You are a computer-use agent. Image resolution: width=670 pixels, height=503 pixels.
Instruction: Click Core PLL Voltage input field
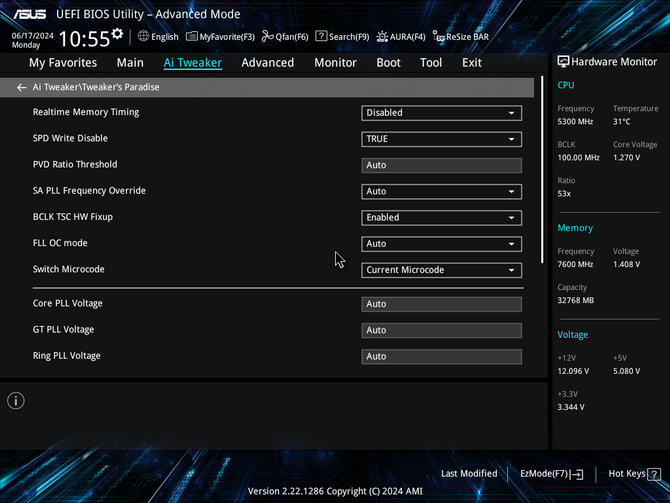tap(441, 304)
